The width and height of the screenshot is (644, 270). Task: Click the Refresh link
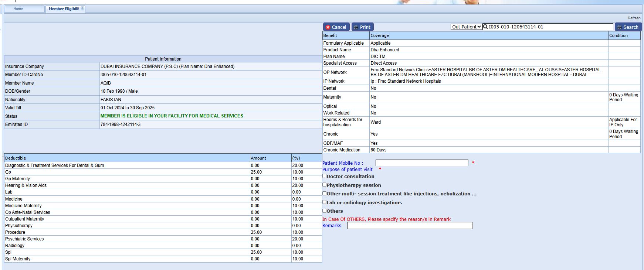coord(634,18)
